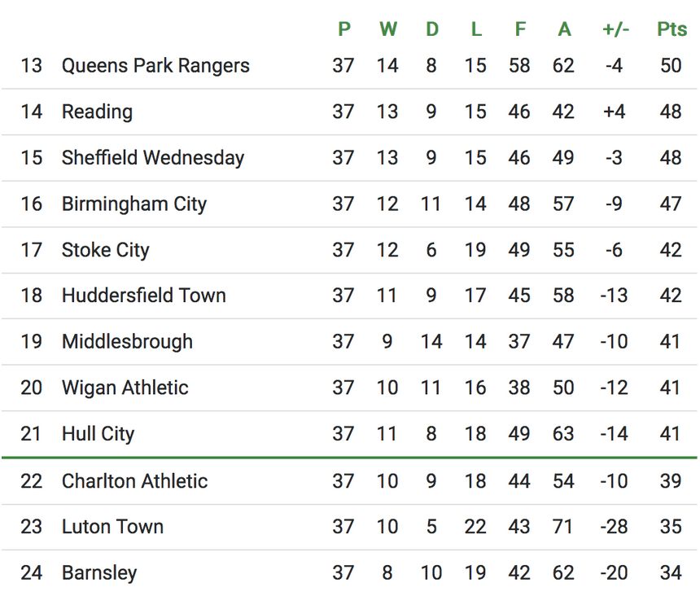
Task: Open Wigan Athletic team page
Action: coord(125,388)
